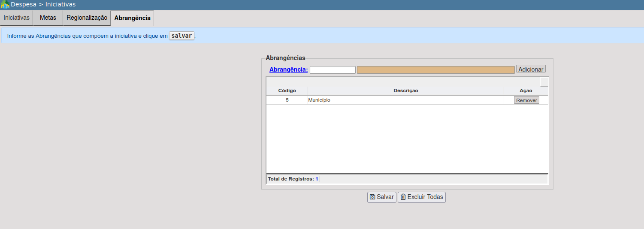Image resolution: width=644 pixels, height=229 pixels.
Task: Select the Abrangência tab
Action: click(132, 18)
